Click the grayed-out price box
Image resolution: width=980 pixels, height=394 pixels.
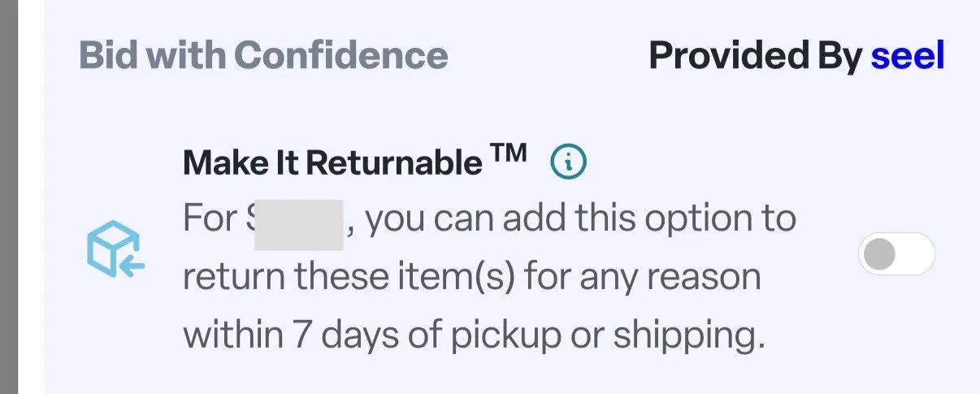coord(298,223)
